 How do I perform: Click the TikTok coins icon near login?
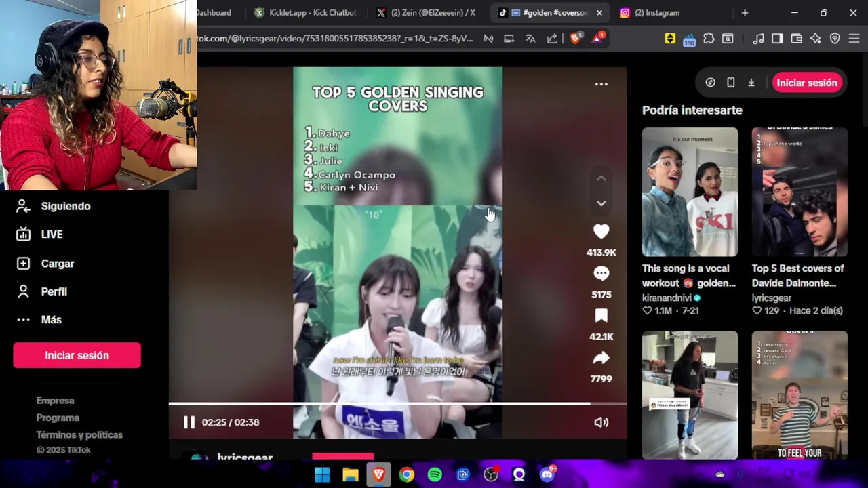[710, 83]
